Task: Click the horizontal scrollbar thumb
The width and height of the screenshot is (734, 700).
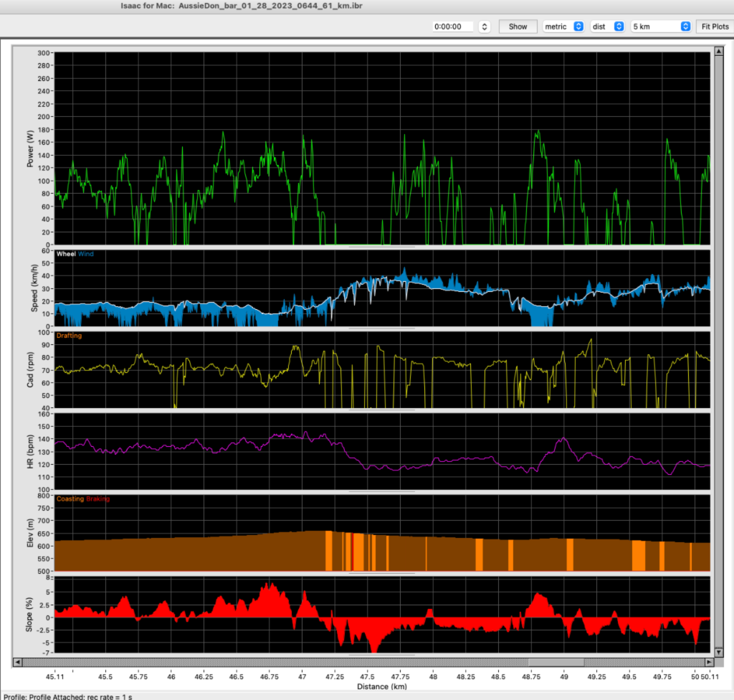Action: coord(556,662)
